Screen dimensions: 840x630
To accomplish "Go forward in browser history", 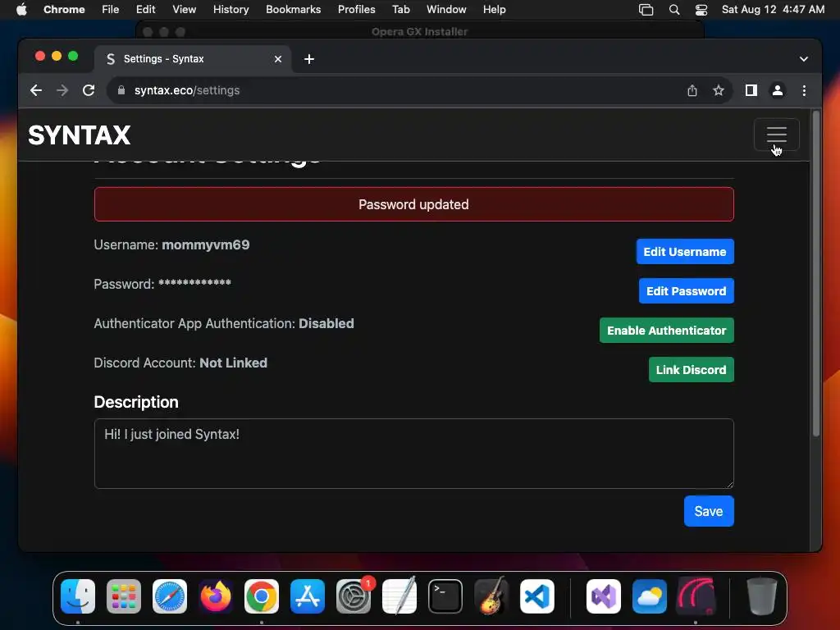I will [x=62, y=90].
